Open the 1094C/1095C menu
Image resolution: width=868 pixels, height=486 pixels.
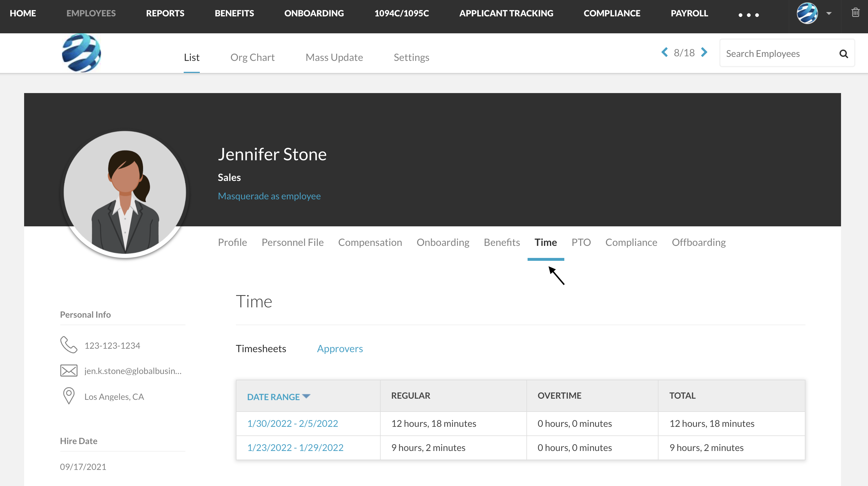coord(402,13)
